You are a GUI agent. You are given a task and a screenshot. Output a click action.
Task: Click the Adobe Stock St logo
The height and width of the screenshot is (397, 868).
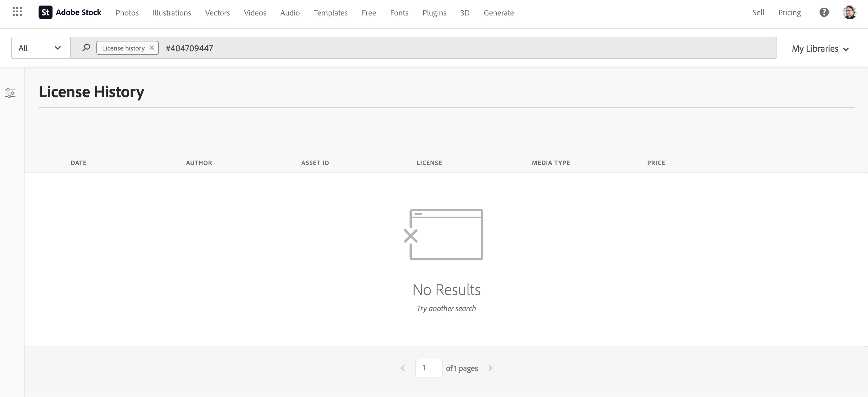[45, 13]
